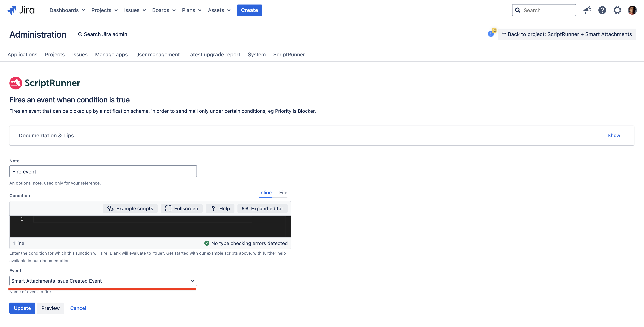Click the admin notifications alert icon
Image resolution: width=644 pixels, height=327 pixels.
coord(491,33)
